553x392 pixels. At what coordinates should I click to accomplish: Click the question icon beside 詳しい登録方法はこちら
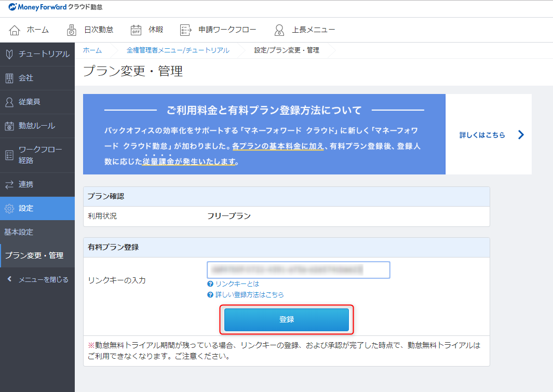(210, 295)
